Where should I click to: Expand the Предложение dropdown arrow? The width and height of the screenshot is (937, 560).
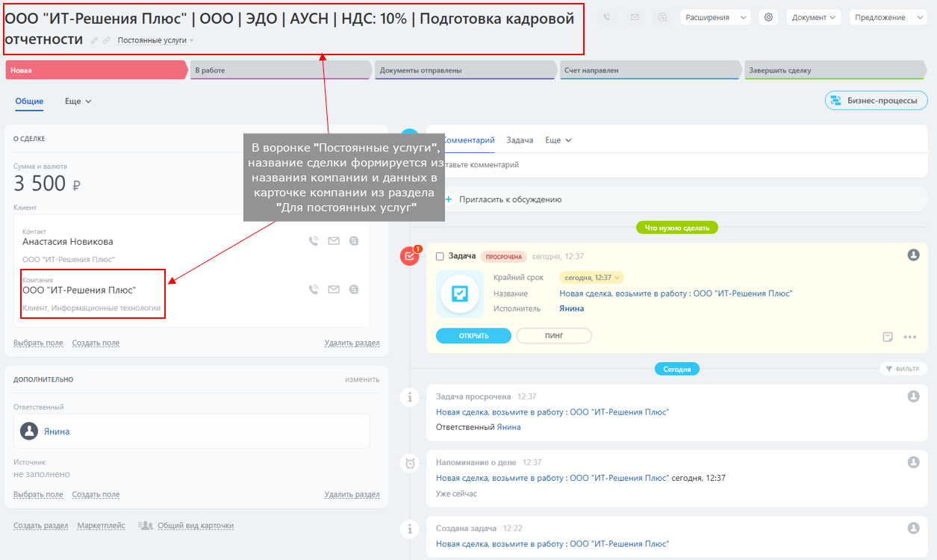tap(919, 17)
